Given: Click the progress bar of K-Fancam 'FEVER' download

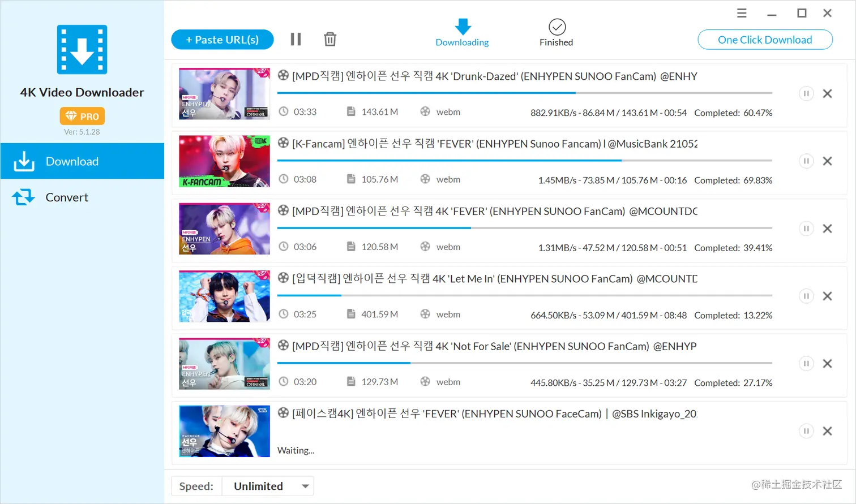Looking at the screenshot, I should 525,160.
